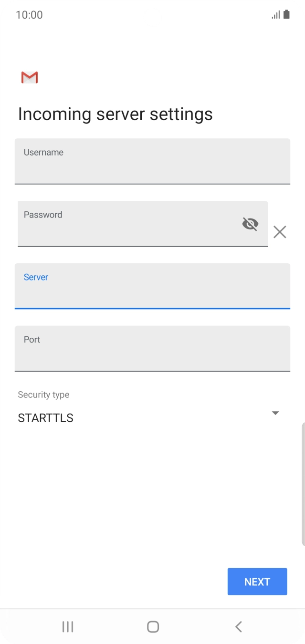The height and width of the screenshot is (644, 305).
Task: Open recent apps from navigation bar
Action: (68, 626)
